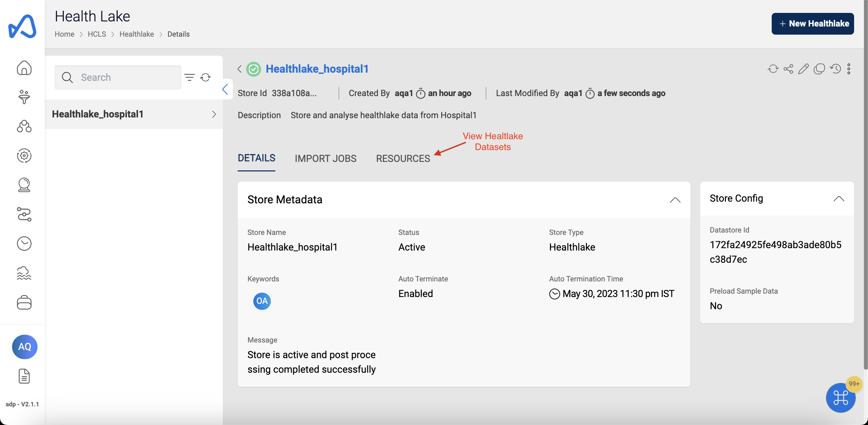Click the store description text

tap(383, 115)
